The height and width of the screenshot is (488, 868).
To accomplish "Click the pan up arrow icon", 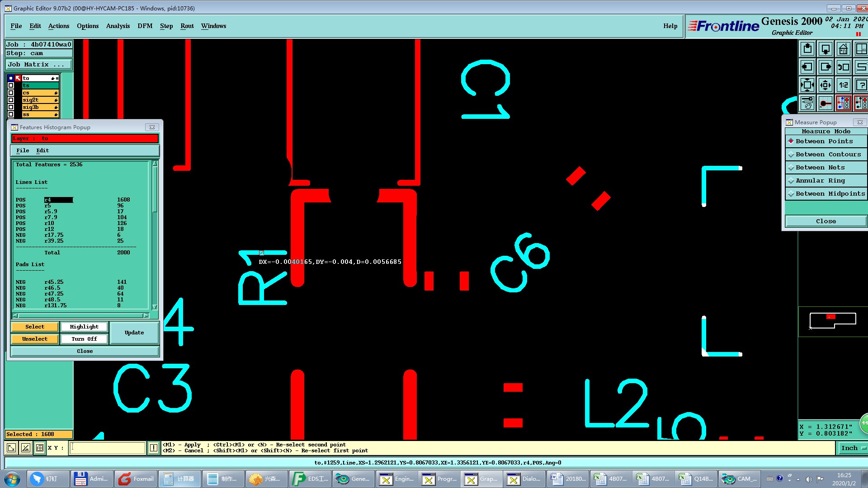I will pyautogui.click(x=807, y=49).
